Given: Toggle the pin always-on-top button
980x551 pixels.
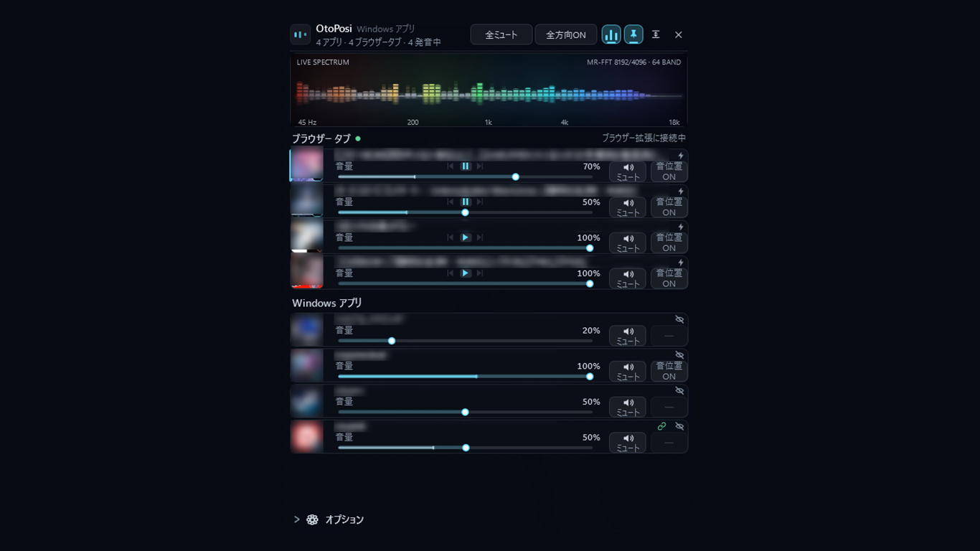Looking at the screenshot, I should 633,34.
